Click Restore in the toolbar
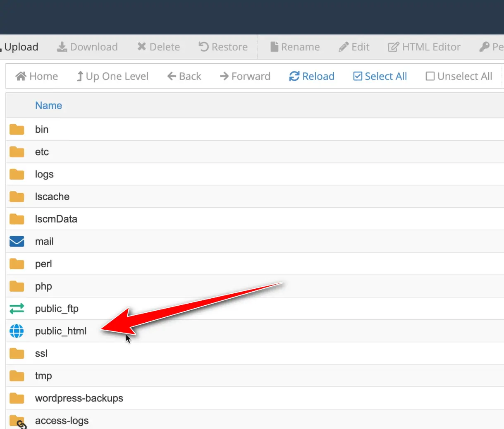504x429 pixels. [x=223, y=47]
